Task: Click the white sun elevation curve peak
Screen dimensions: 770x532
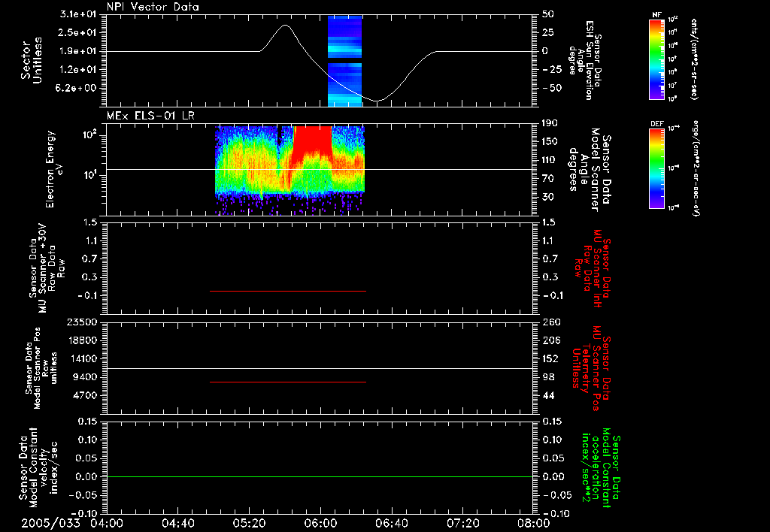Action: [285, 26]
